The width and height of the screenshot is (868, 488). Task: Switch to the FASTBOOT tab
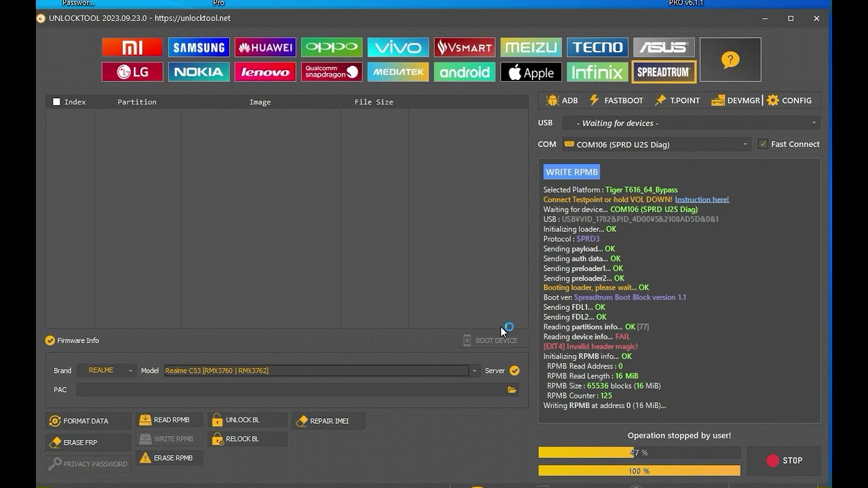coord(616,100)
